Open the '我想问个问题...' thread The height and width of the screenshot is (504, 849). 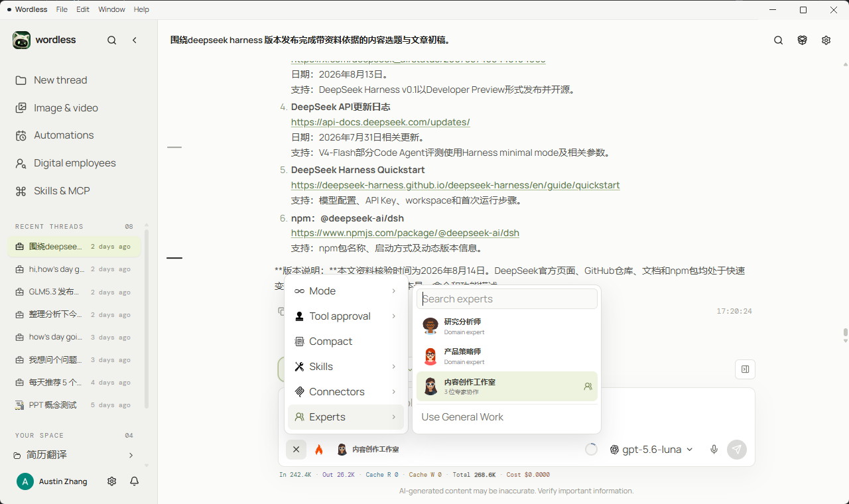(74, 360)
